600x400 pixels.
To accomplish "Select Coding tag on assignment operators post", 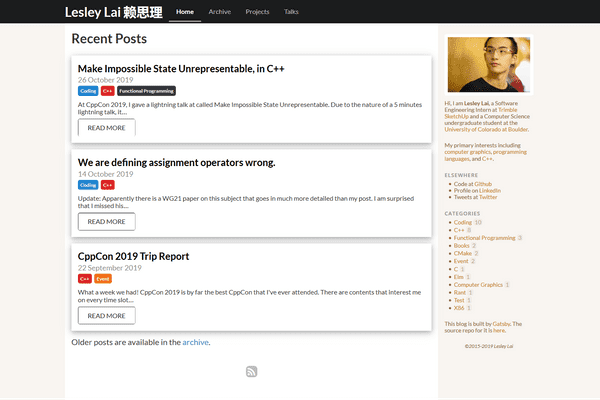I will coord(88,185).
